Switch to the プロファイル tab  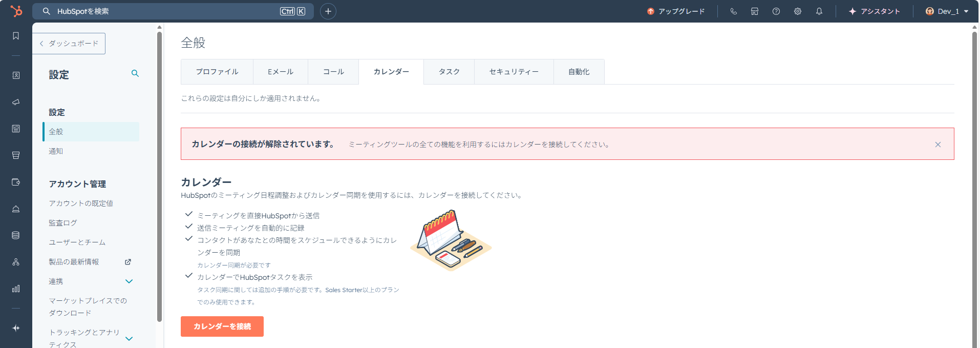coord(217,72)
